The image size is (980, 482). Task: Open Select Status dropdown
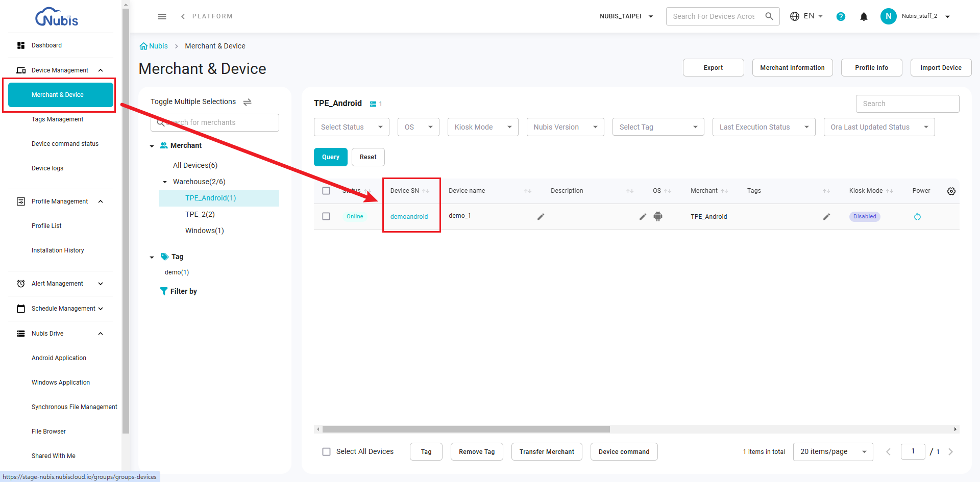pyautogui.click(x=351, y=127)
